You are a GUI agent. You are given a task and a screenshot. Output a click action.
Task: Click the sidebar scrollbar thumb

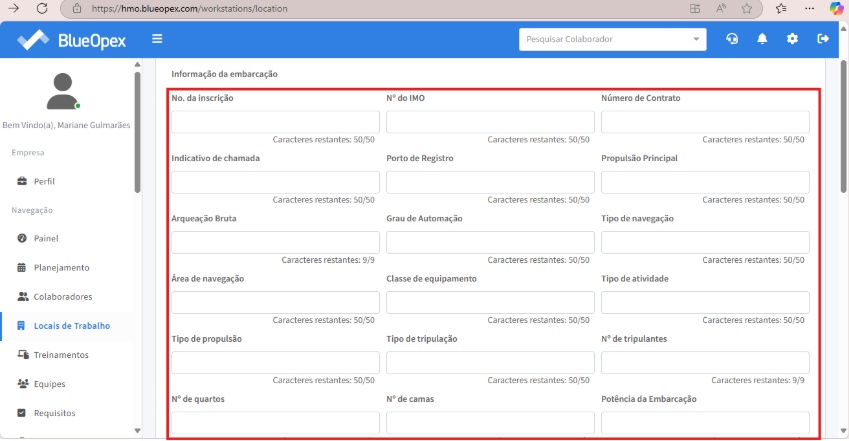138,132
